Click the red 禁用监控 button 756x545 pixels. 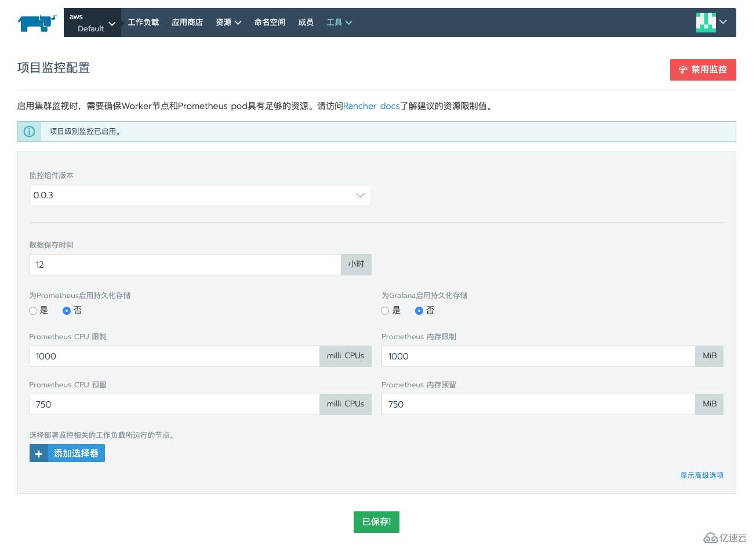tap(703, 70)
